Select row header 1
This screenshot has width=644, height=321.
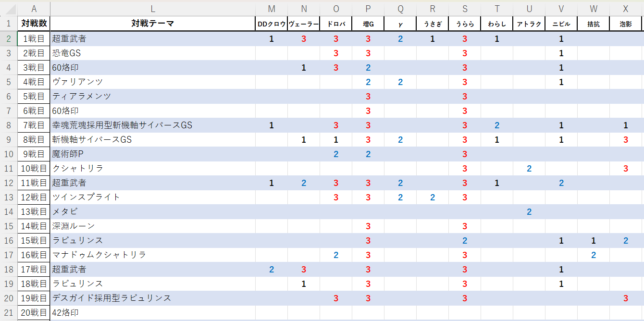point(9,24)
